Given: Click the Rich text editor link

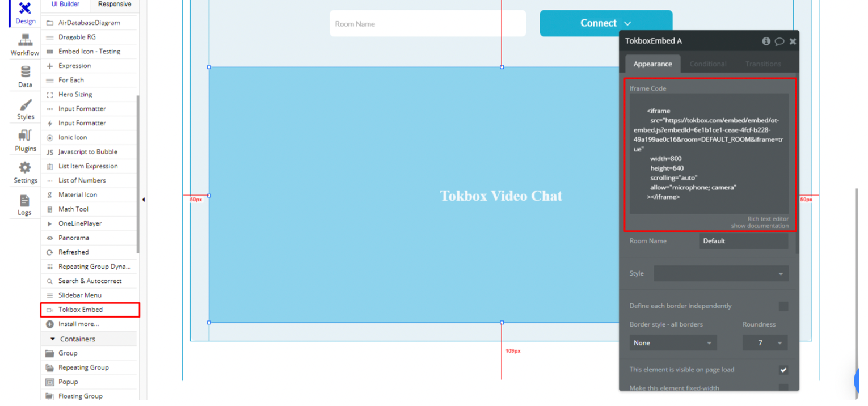Looking at the screenshot, I should coord(768,219).
